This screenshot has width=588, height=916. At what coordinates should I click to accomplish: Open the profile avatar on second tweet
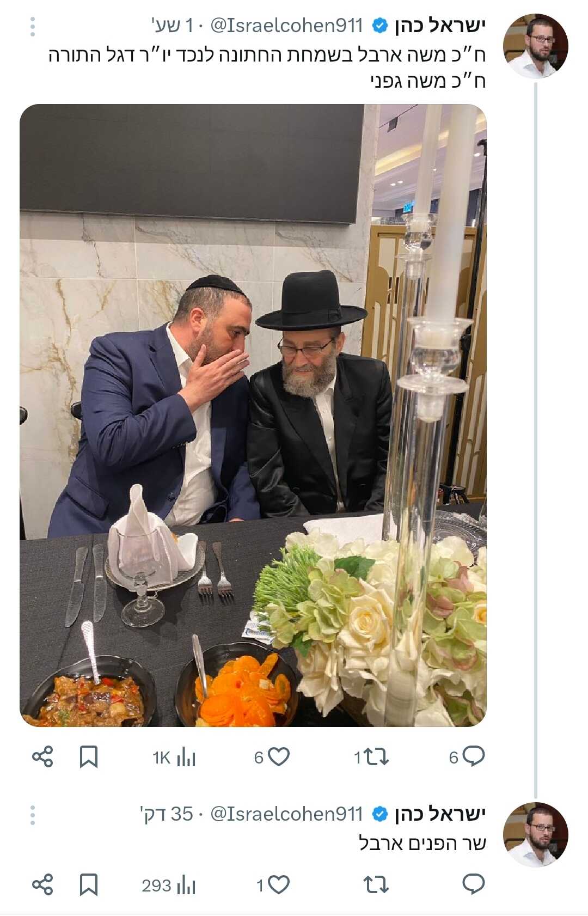[x=536, y=834]
